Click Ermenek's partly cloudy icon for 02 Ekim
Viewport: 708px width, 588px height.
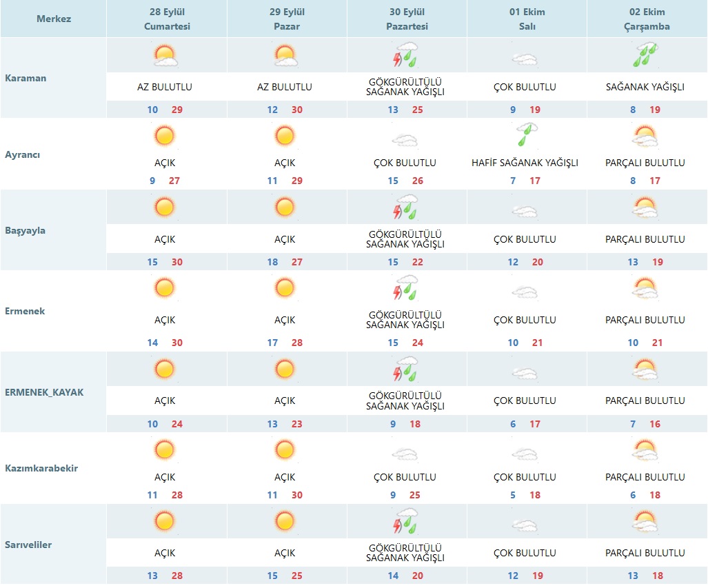tap(645, 288)
